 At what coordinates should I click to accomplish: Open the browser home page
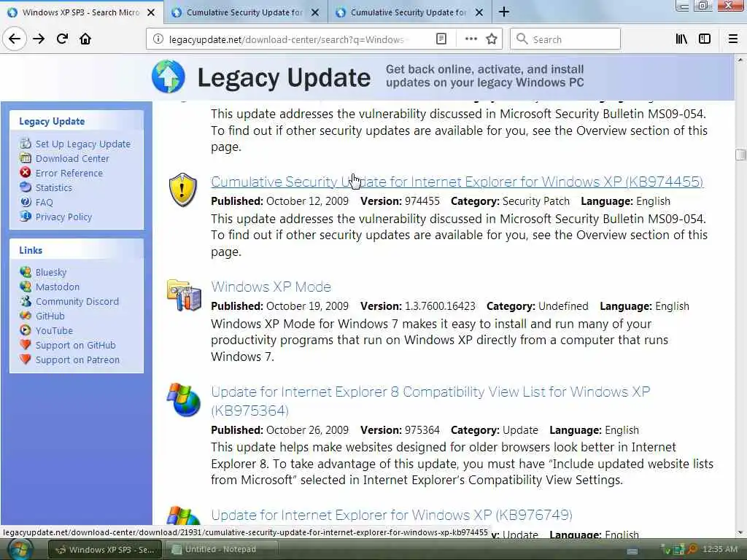point(85,39)
